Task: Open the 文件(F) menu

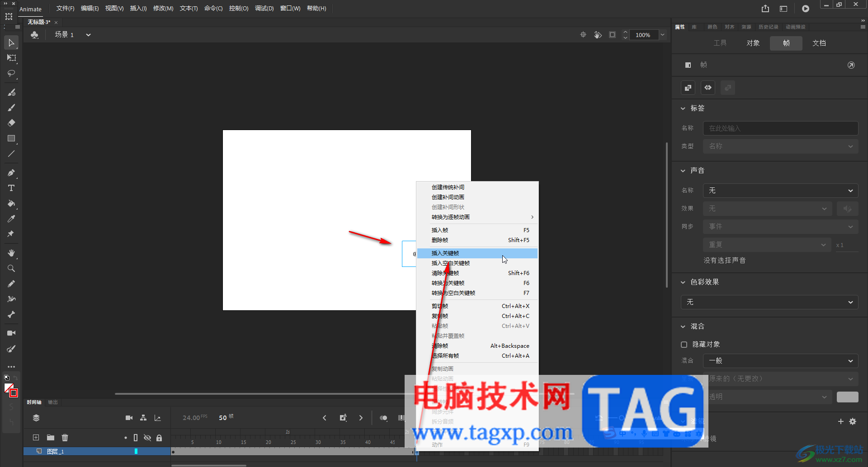Action: tap(65, 9)
